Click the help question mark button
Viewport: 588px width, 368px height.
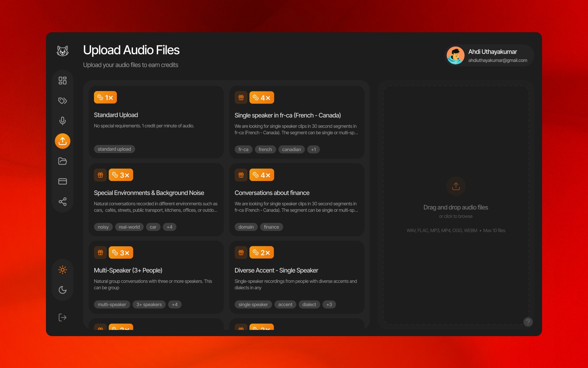(x=528, y=322)
